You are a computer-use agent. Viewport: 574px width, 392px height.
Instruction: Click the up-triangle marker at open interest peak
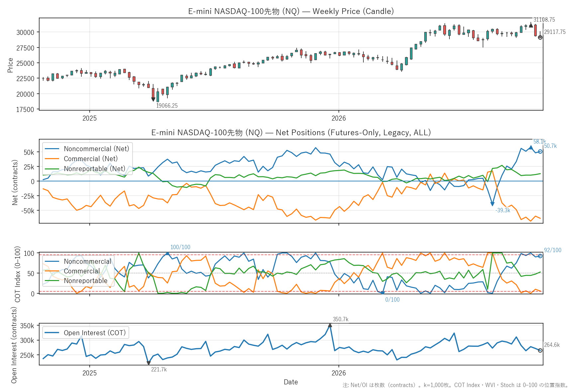(330, 325)
